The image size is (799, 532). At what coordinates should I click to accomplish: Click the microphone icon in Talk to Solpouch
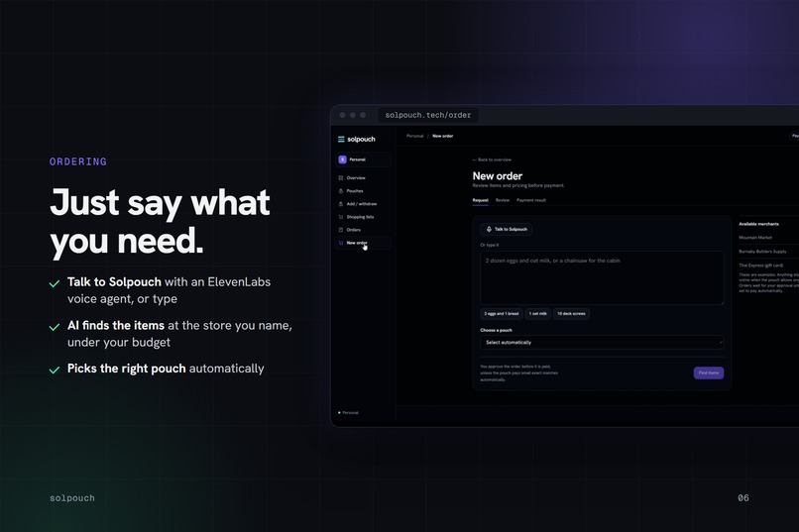coord(489,229)
